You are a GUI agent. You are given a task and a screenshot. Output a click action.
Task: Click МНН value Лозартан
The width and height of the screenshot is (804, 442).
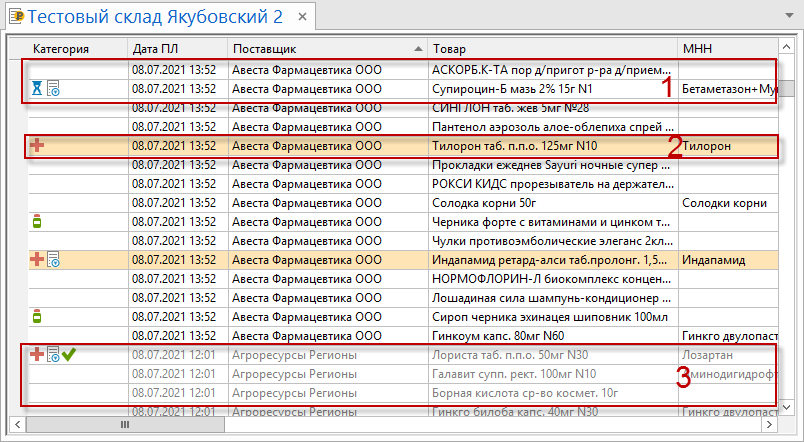point(707,354)
